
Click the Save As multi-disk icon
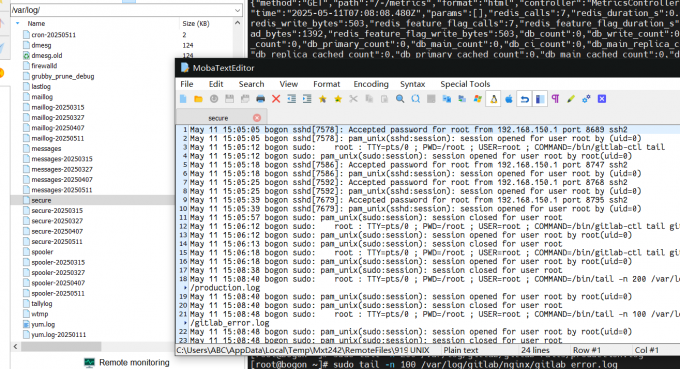pyautogui.click(x=245, y=99)
